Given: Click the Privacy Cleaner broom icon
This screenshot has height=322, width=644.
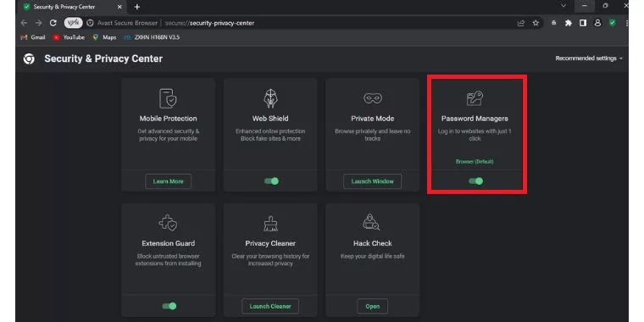Looking at the screenshot, I should coord(270,223).
